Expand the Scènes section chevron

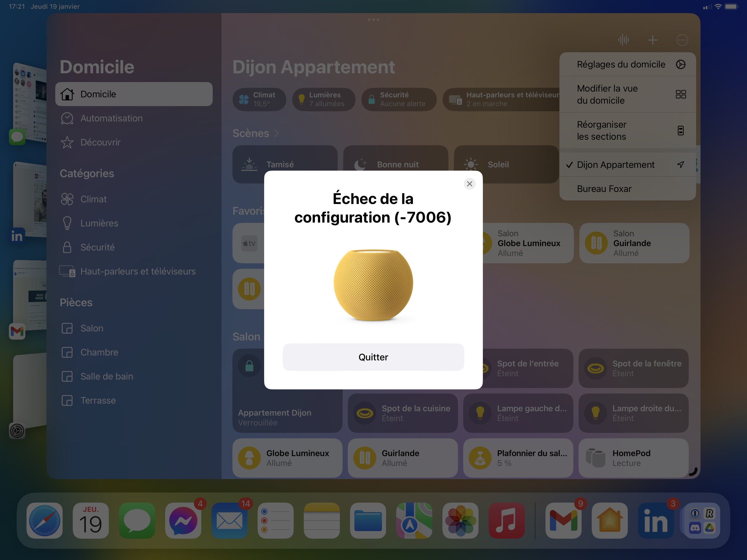pos(277,133)
